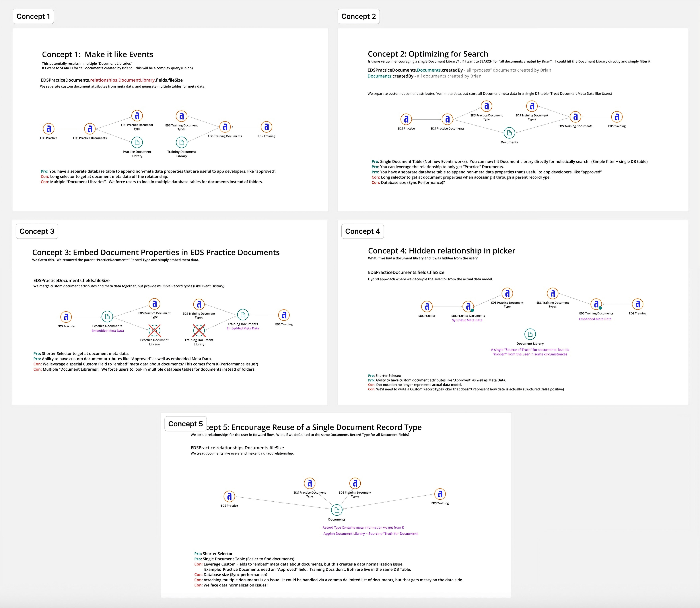The image size is (700, 608).
Task: Select Document Library icon in Concept 4
Action: coord(530,334)
